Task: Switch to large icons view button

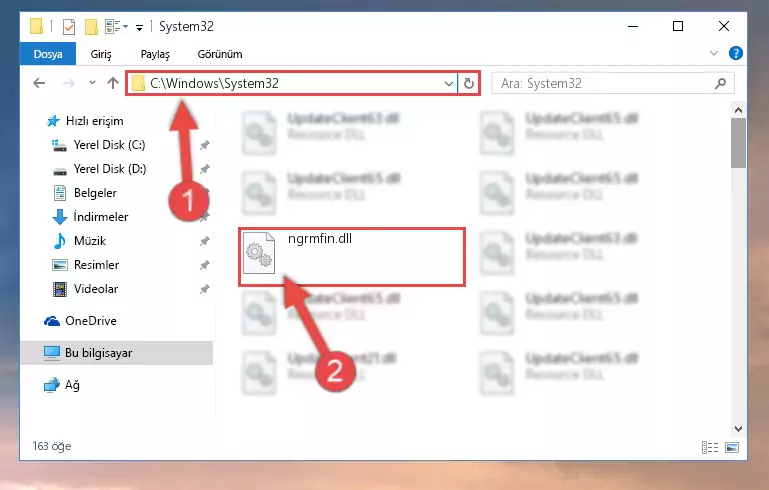Action: coord(732,447)
